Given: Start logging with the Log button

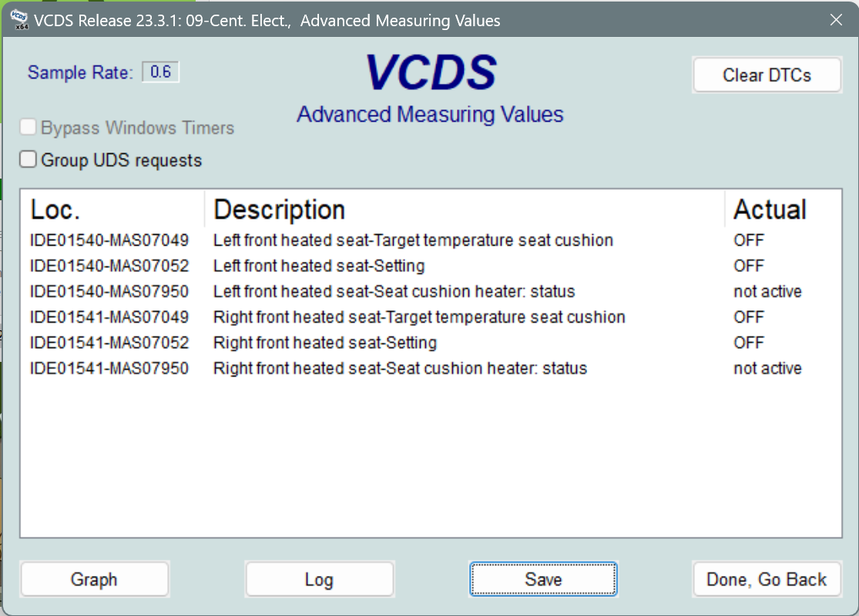Looking at the screenshot, I should tap(319, 579).
